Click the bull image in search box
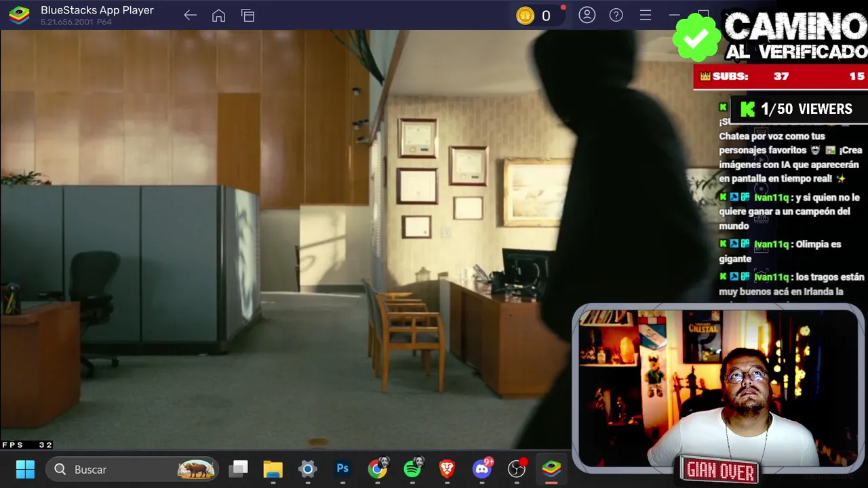The image size is (868, 488). (196, 469)
